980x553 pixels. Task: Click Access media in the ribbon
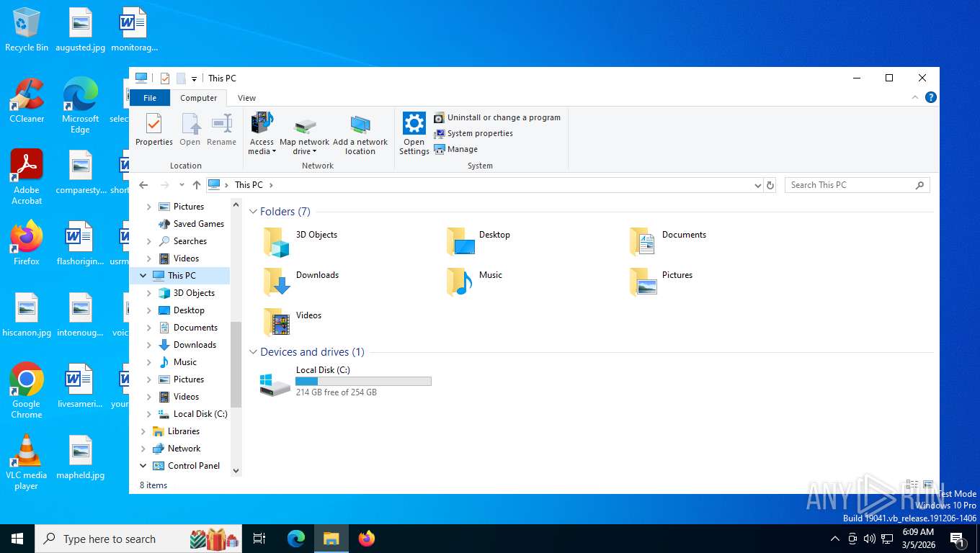(x=262, y=133)
